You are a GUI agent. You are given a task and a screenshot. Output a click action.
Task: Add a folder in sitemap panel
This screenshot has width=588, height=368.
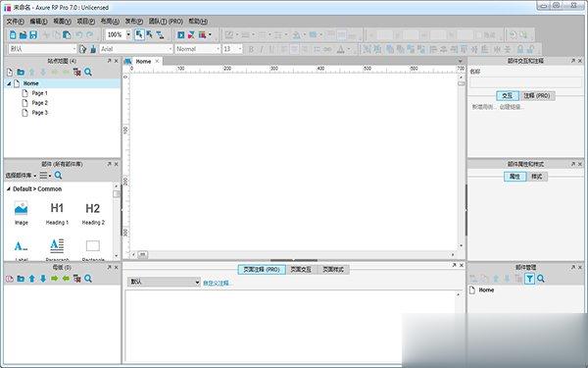(21, 72)
